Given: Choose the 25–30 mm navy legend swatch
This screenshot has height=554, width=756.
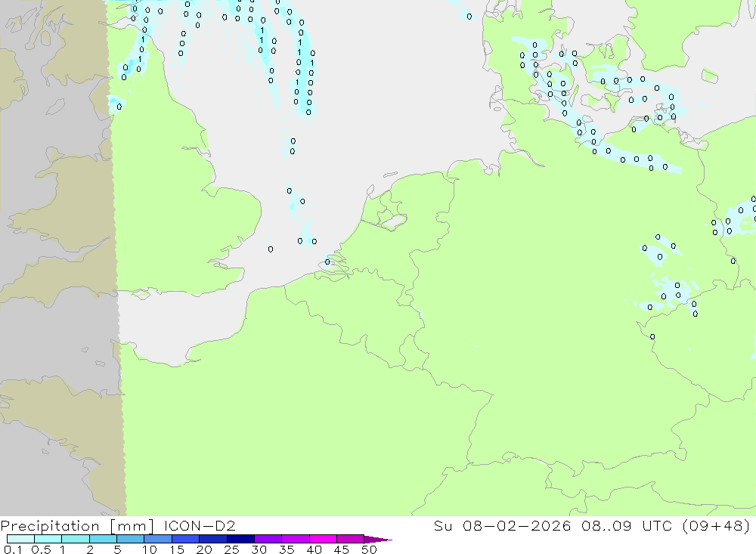Looking at the screenshot, I should (x=240, y=539).
